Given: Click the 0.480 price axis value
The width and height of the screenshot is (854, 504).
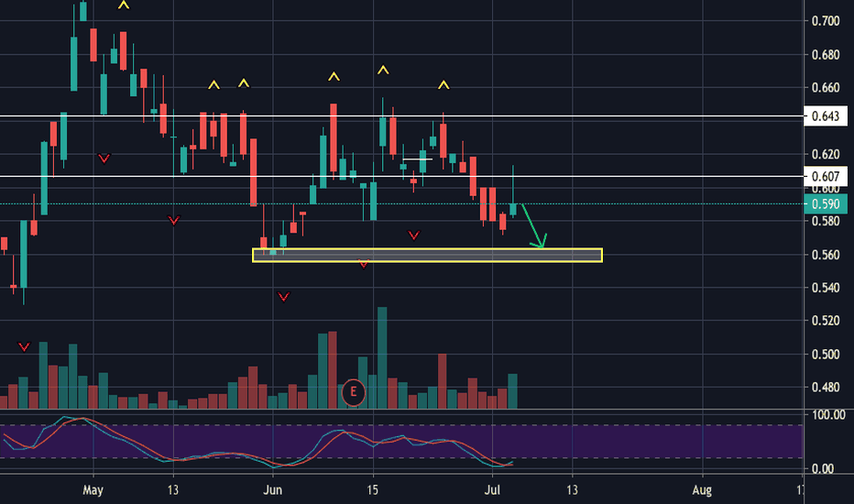Looking at the screenshot, I should click(x=825, y=388).
